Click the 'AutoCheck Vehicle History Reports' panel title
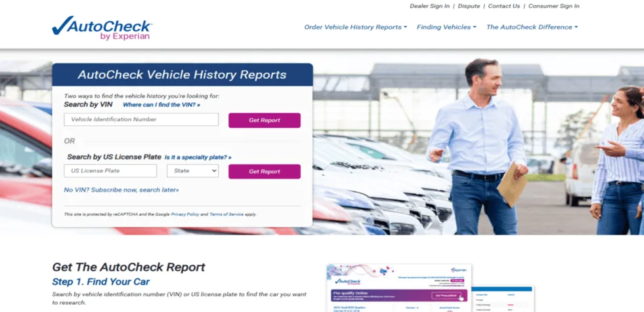Viewport: 644px width, 312px height. pos(182,75)
